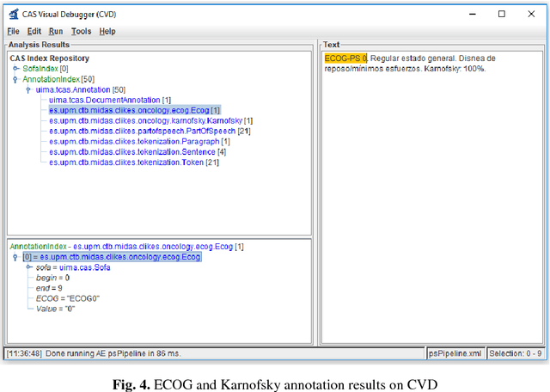Expand the SofaIndex tree node

point(16,69)
